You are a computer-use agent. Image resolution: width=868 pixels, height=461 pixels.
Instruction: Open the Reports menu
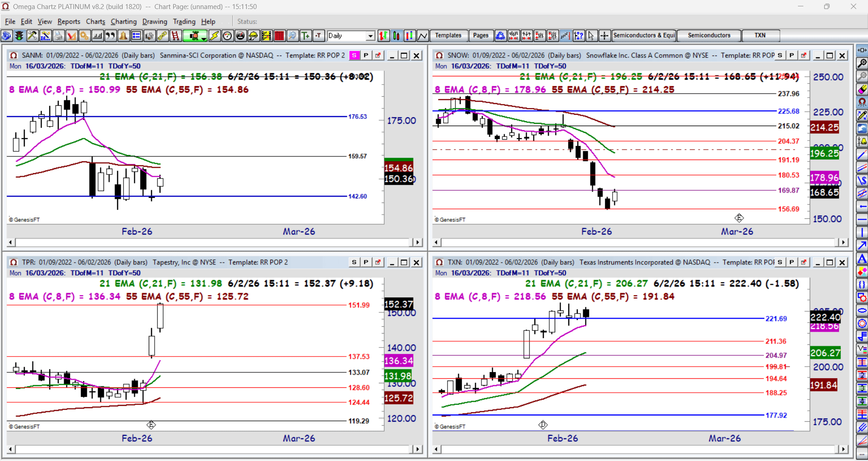tap(69, 21)
